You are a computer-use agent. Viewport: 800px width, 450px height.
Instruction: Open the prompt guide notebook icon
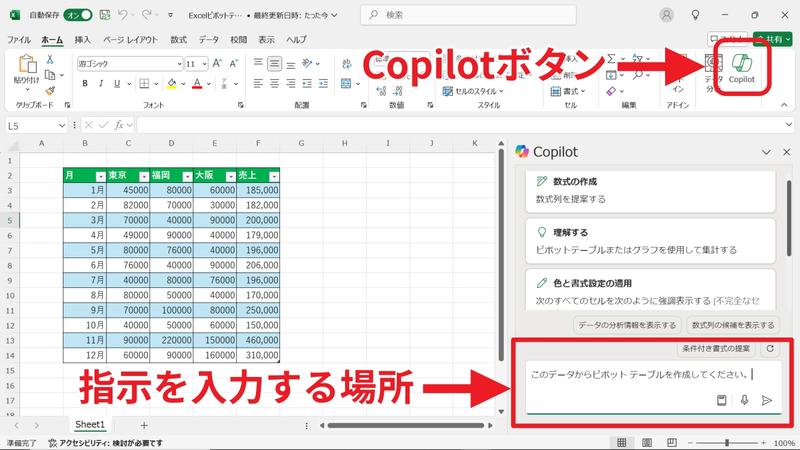pos(721,401)
